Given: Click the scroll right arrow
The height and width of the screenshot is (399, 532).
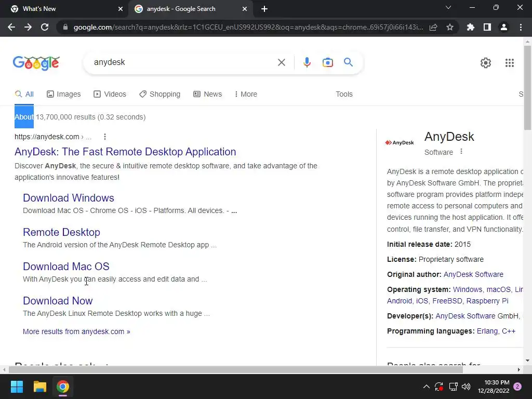Looking at the screenshot, I should pos(519,369).
